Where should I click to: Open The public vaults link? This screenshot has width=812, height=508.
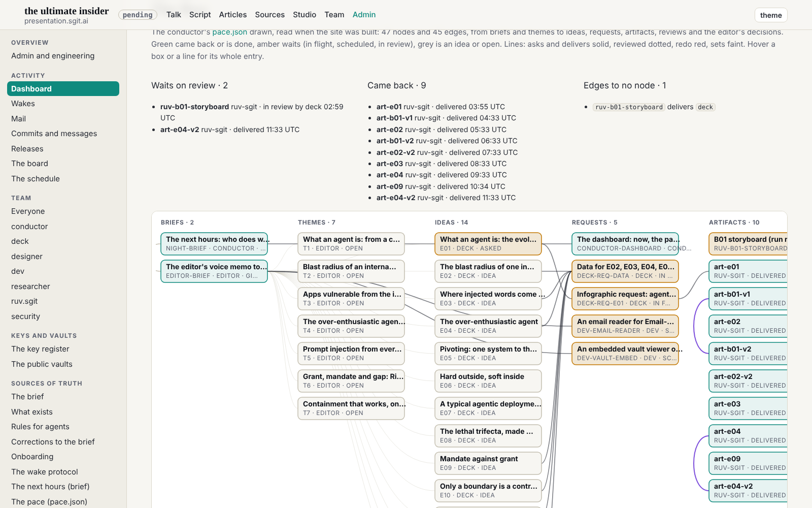pos(63,364)
